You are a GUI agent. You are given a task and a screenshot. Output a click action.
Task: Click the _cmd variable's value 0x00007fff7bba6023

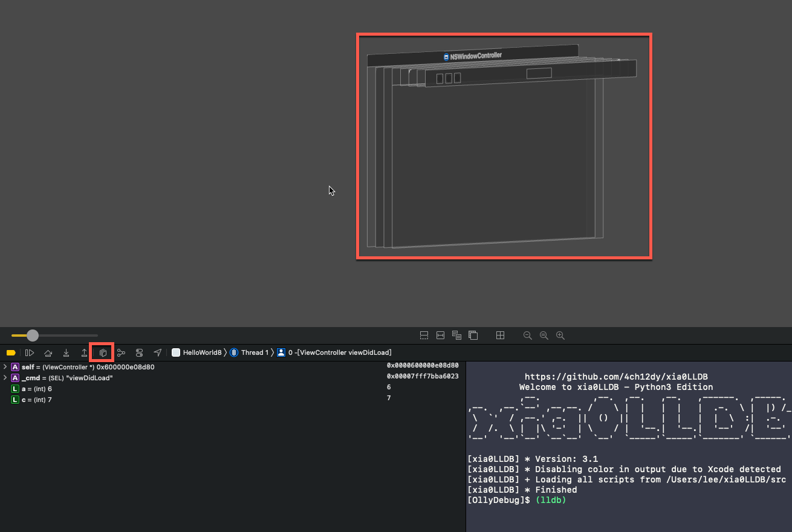[423, 377]
